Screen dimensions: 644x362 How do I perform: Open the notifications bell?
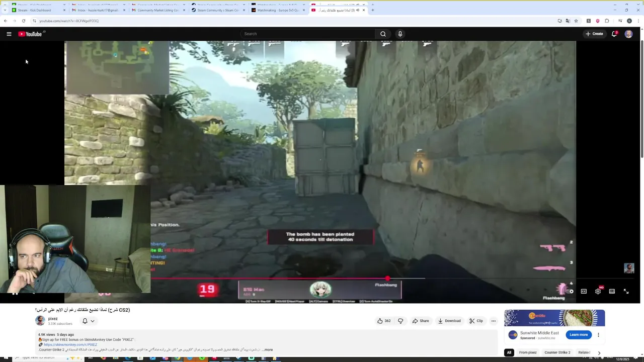[x=614, y=34]
